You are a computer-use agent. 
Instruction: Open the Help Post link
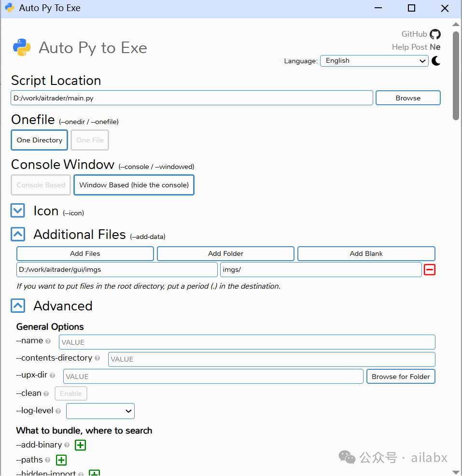(x=409, y=47)
